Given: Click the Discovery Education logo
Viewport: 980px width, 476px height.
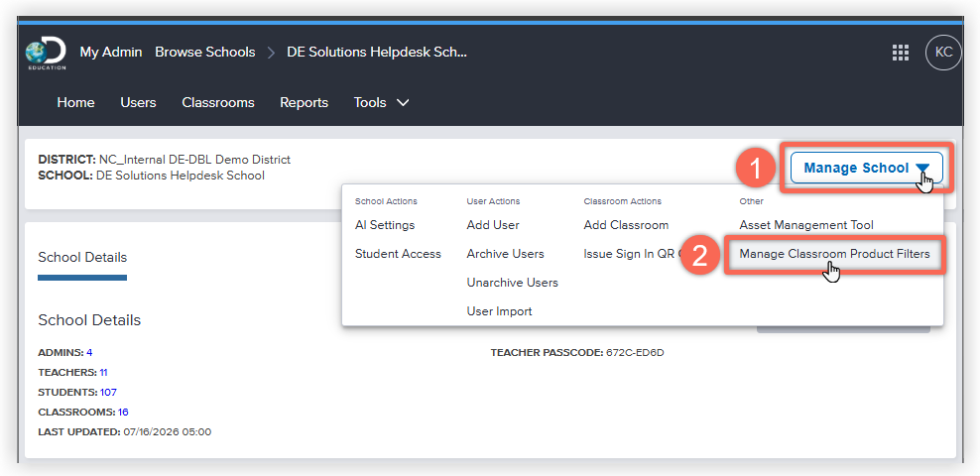Looking at the screenshot, I should pos(46,54).
